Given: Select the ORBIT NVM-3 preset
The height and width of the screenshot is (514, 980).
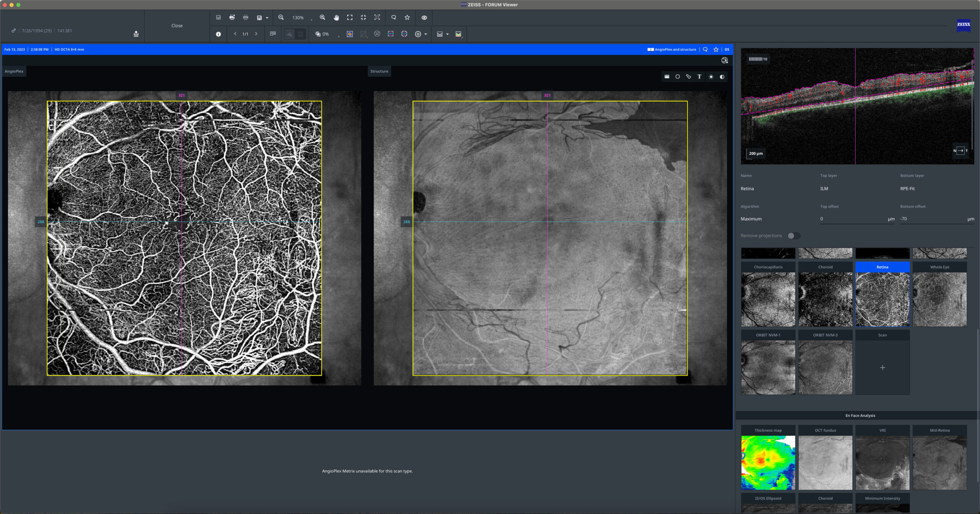Looking at the screenshot, I should 825,362.
